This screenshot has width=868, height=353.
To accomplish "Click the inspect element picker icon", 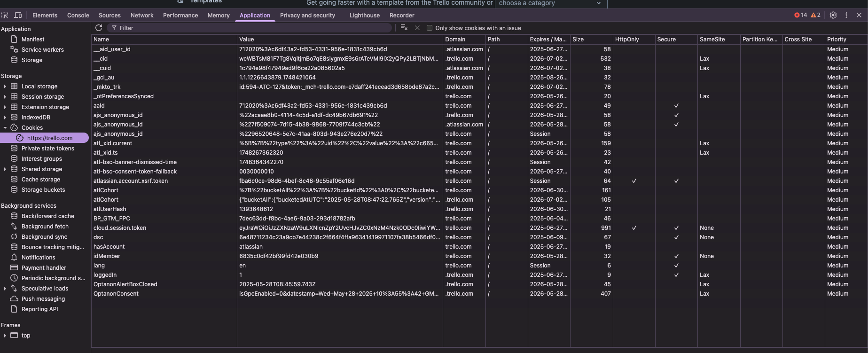I will [x=5, y=15].
